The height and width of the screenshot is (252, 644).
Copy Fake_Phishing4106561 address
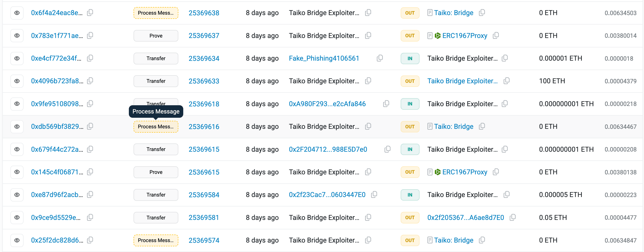pos(380,58)
